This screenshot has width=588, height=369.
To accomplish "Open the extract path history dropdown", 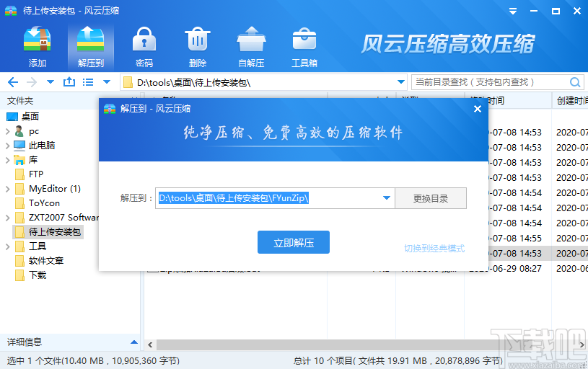I will point(387,197).
